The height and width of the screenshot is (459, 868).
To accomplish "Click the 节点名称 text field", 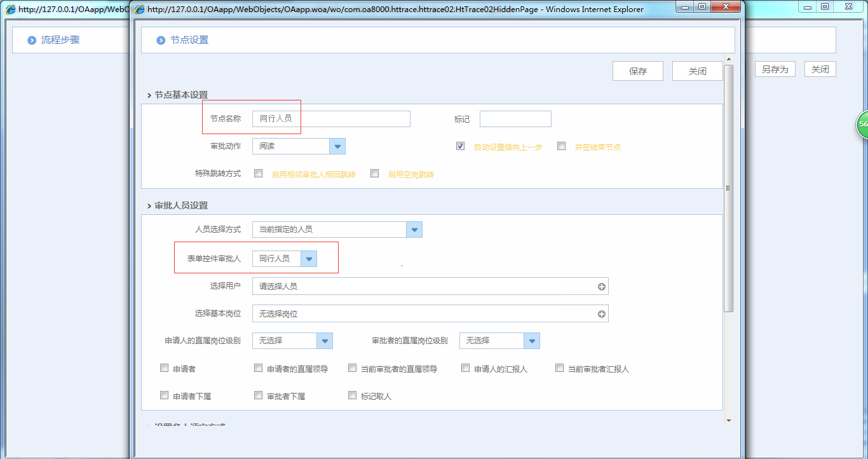I will [330, 119].
